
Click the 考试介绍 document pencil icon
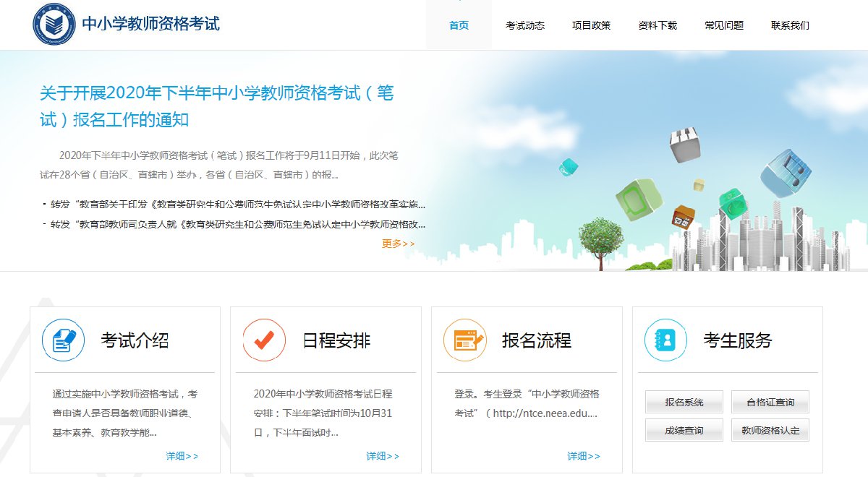click(x=64, y=340)
